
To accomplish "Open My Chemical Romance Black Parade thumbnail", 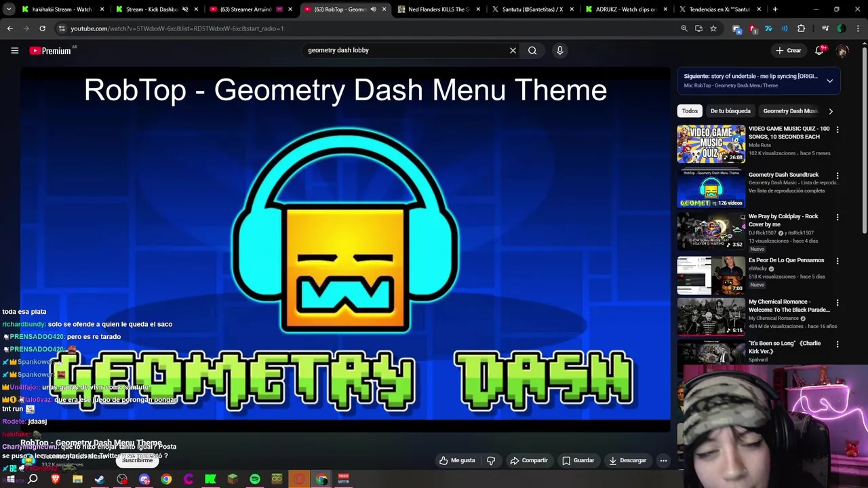I will pyautogui.click(x=711, y=317).
